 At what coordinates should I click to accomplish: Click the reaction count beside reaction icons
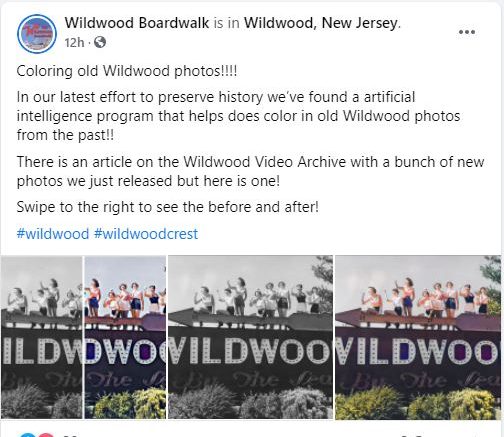pyautogui.click(x=70, y=435)
